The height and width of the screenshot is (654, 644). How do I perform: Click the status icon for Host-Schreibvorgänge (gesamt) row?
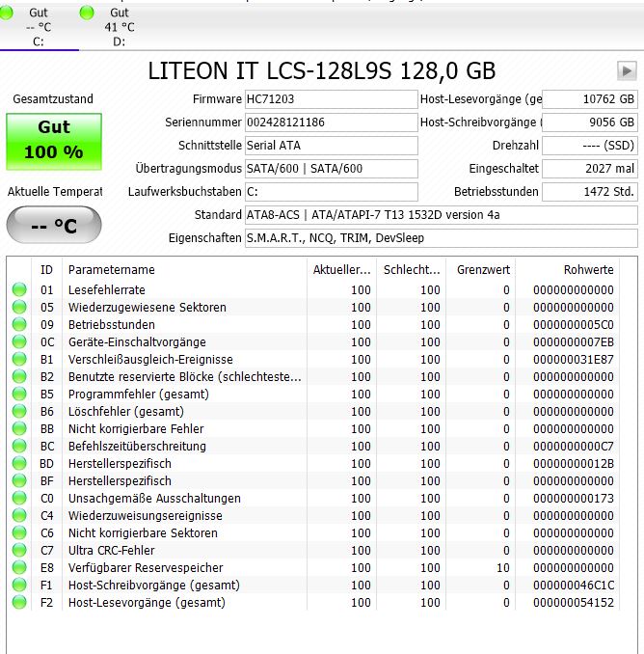point(19,585)
